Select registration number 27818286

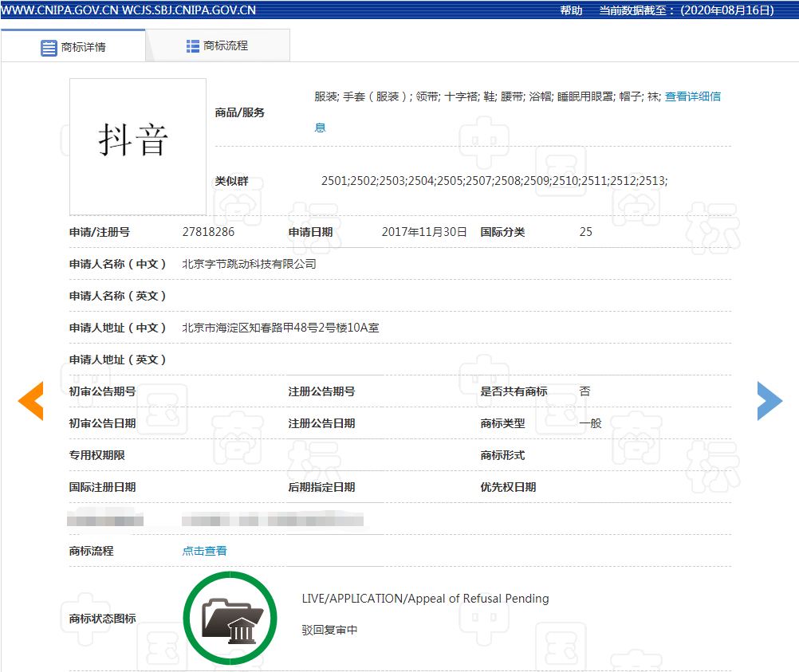pyautogui.click(x=208, y=232)
